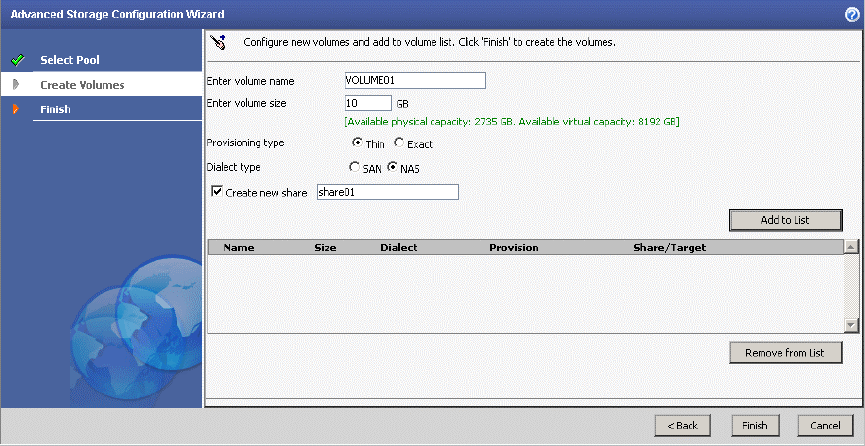Click the green checkmark beside Select Pool
Viewport: 865px width, 446px height.
click(16, 60)
